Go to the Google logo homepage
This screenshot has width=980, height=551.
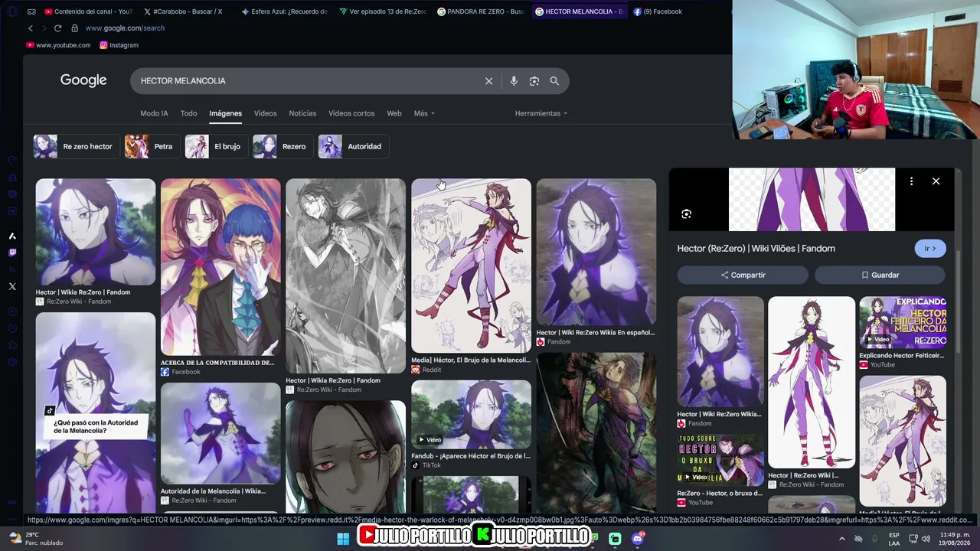click(83, 80)
